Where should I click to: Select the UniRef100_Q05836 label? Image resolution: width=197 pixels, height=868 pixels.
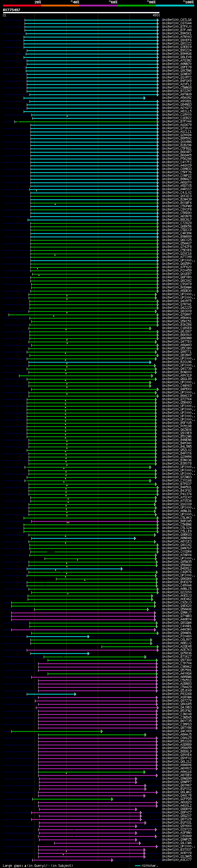[x=176, y=653]
